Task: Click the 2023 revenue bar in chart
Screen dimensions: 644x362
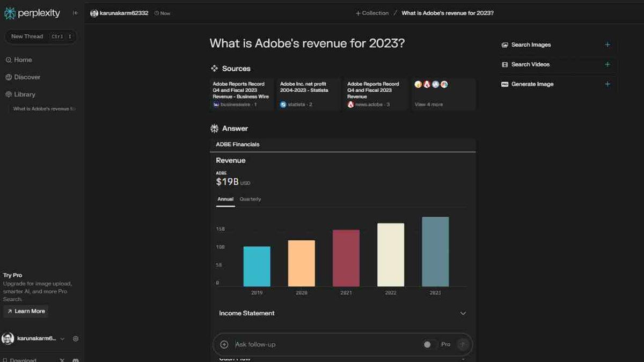Action: (435, 252)
